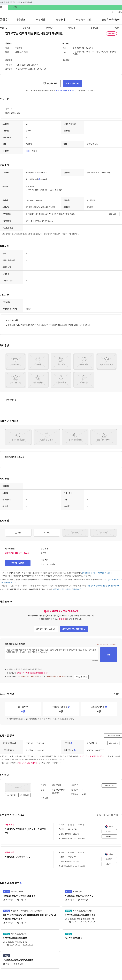Viewport: 122px width, 980px height.
Task: Click top 고용24 입사지원 button
Action: click(x=72, y=83)
